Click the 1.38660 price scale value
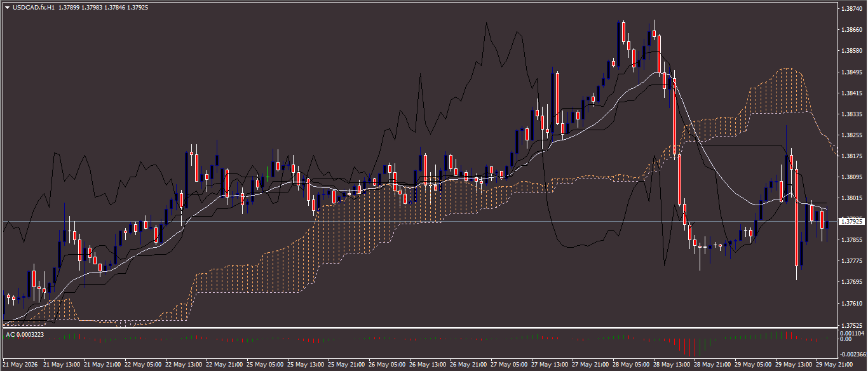Screen dimensions: 868x371 tap(851, 29)
